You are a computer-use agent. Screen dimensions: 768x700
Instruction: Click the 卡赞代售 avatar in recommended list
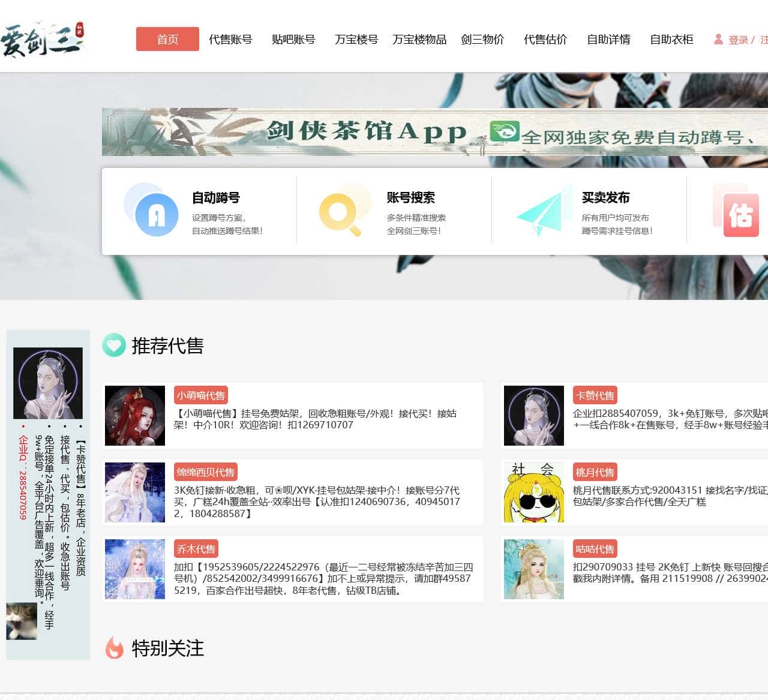coord(534,416)
